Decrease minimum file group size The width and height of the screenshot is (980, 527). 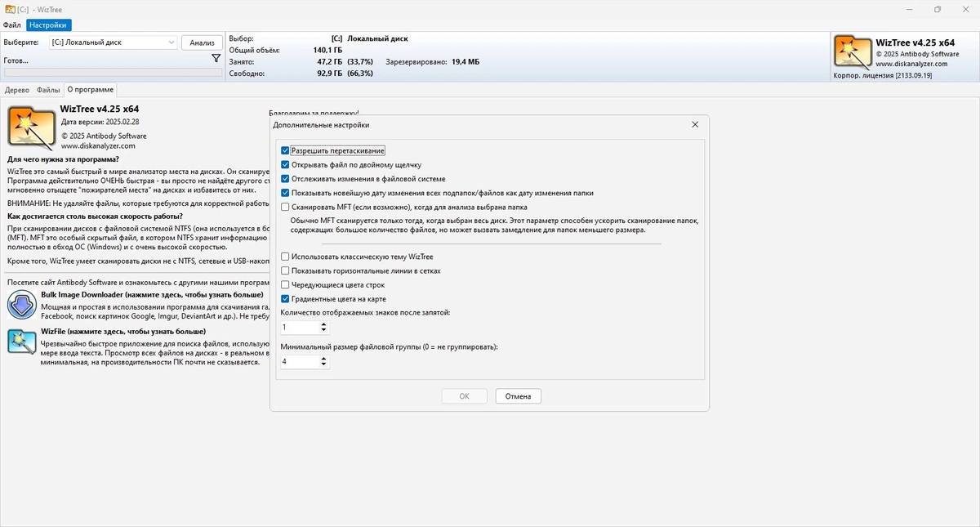pyautogui.click(x=324, y=364)
